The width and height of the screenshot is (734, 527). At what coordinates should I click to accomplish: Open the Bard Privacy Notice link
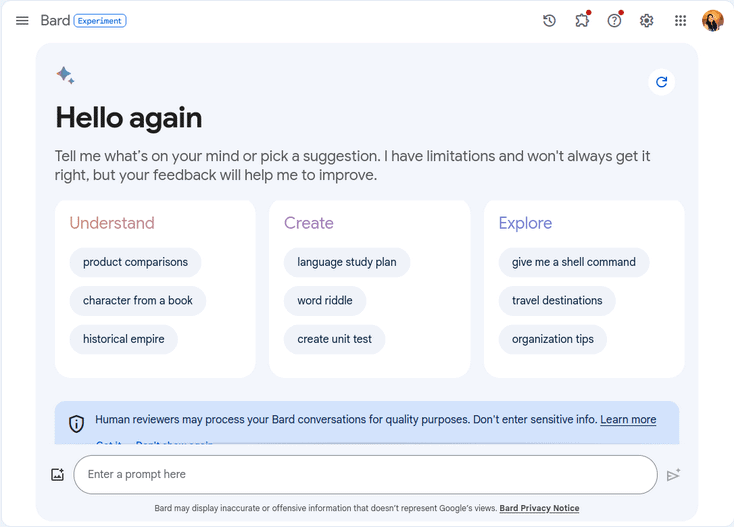539,508
